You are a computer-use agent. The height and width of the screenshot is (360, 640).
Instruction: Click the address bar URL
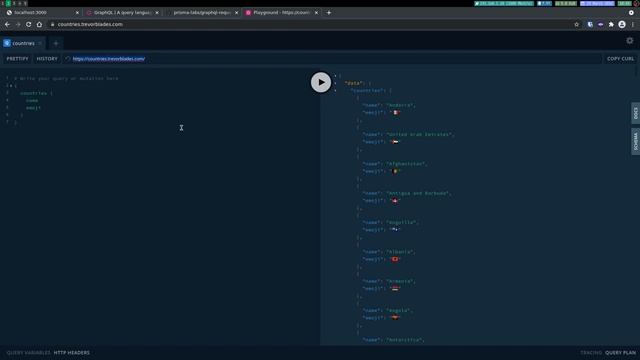tap(90, 24)
